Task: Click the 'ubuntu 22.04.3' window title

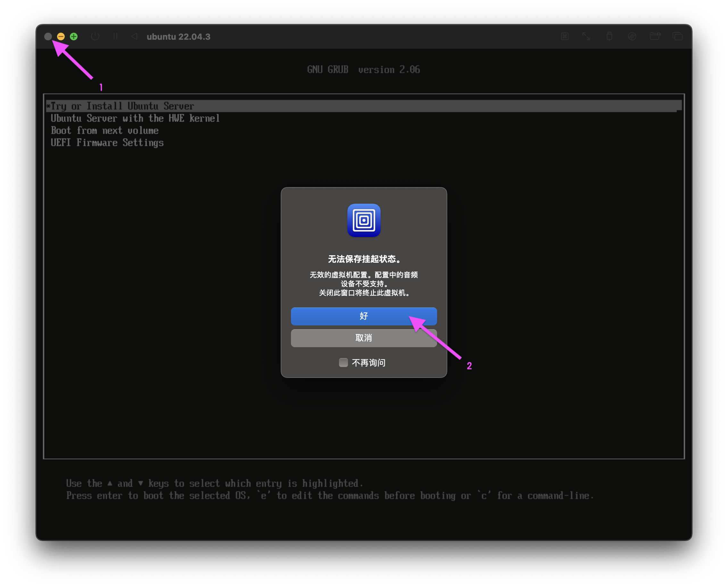Action: click(178, 37)
